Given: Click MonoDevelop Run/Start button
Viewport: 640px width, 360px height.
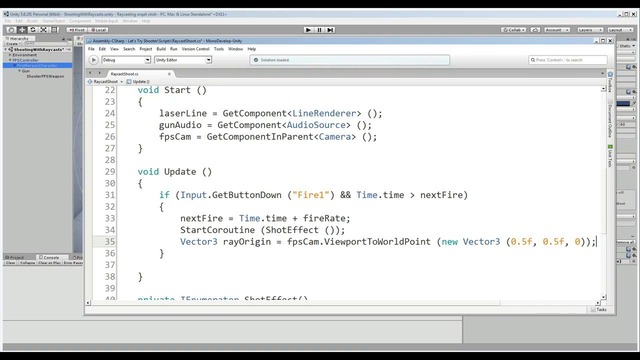Looking at the screenshot, I should [93, 60].
